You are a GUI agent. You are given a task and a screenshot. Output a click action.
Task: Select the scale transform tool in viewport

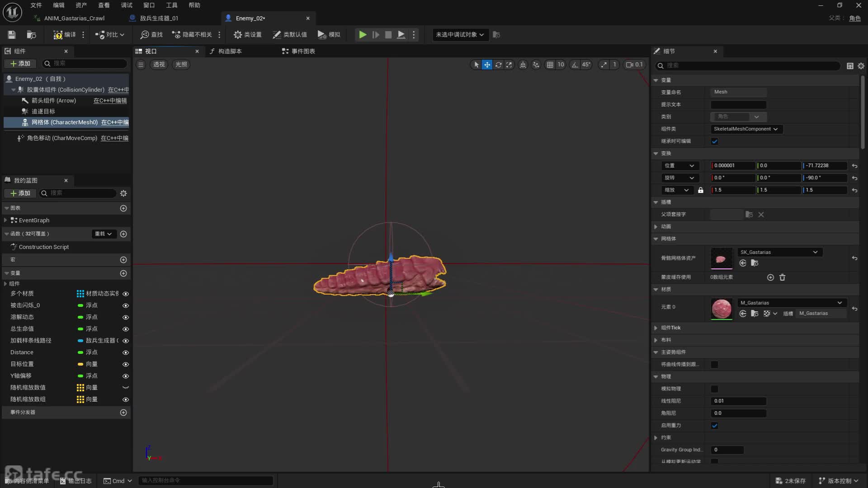pos(509,65)
